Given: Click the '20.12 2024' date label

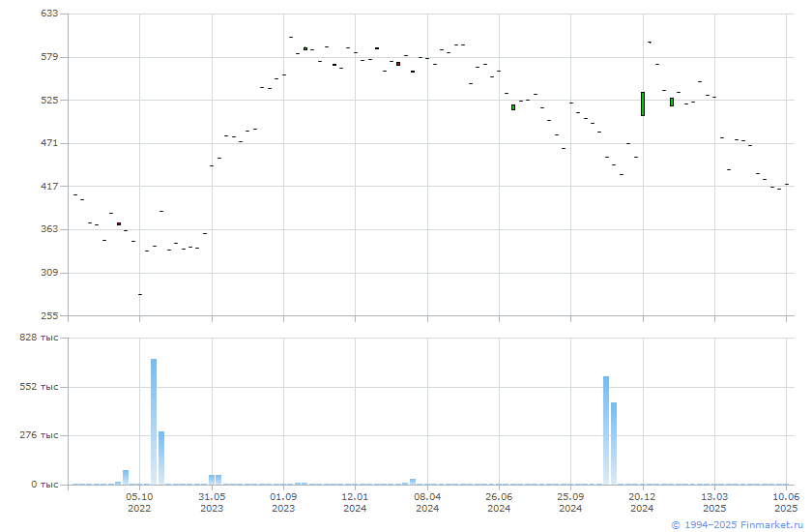Looking at the screenshot, I should (643, 502).
